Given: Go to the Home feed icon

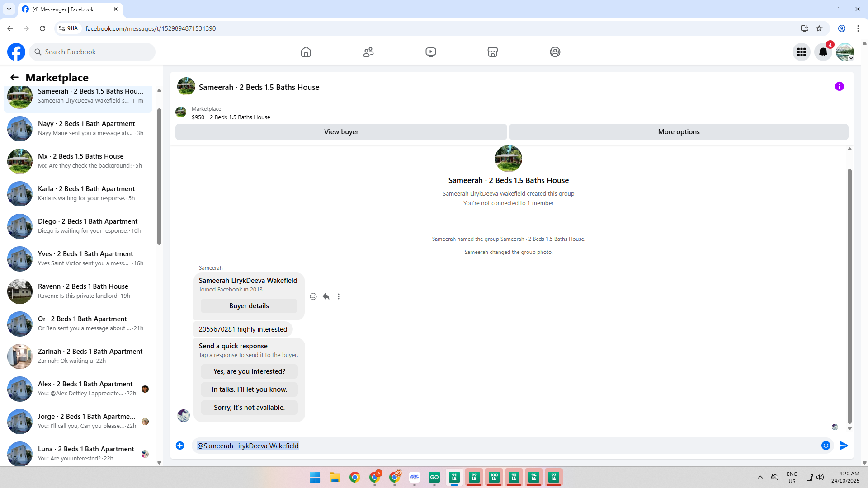Looking at the screenshot, I should pos(306,52).
